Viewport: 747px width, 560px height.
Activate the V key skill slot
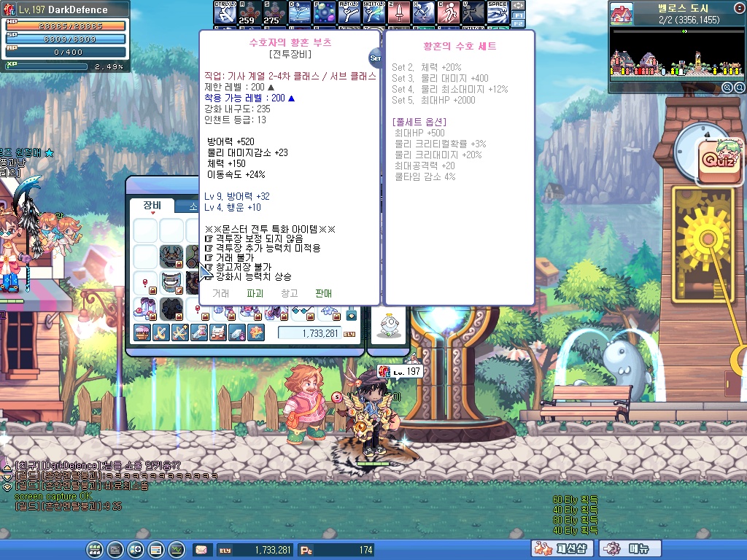tap(473, 12)
